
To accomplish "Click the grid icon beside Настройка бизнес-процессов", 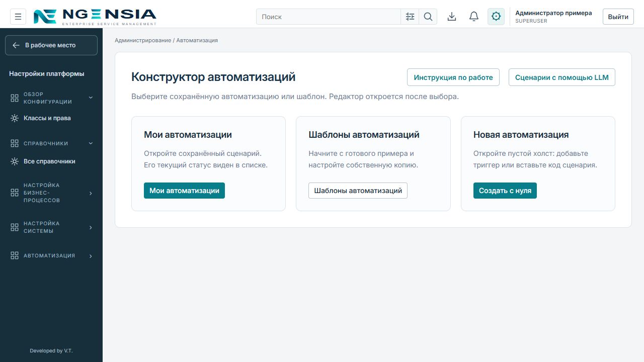I will (15, 193).
